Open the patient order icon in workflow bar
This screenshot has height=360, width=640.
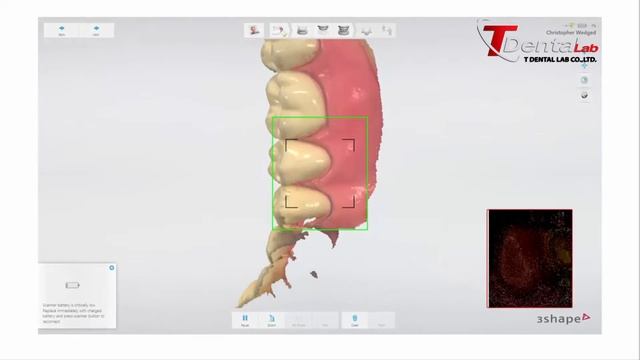click(x=254, y=30)
